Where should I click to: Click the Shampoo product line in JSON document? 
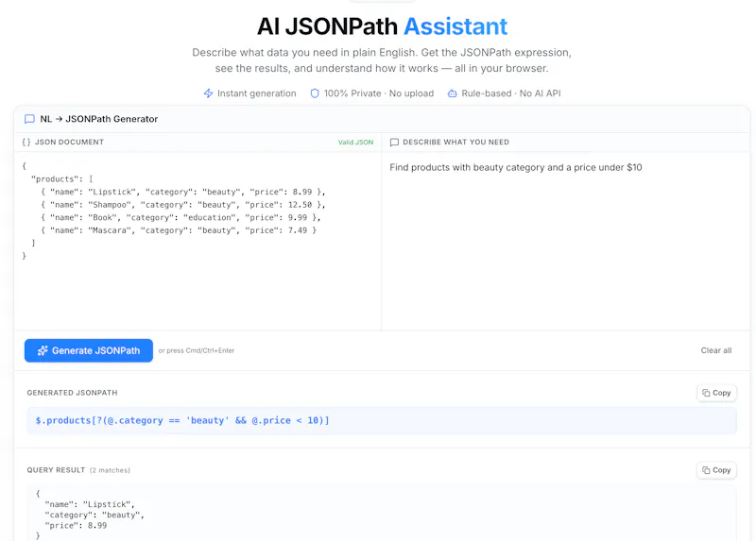(183, 205)
